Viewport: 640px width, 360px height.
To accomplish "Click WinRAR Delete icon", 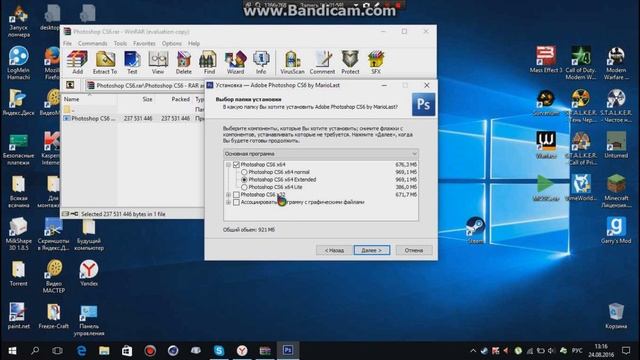I will click(184, 62).
